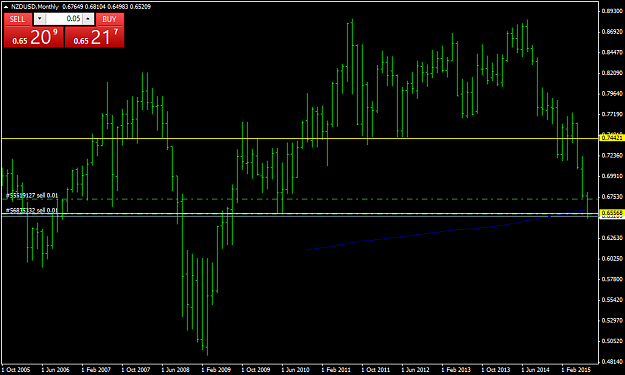625x375 pixels.
Task: Select the #55519127 sell 0.01 order label
Action: tap(32, 196)
